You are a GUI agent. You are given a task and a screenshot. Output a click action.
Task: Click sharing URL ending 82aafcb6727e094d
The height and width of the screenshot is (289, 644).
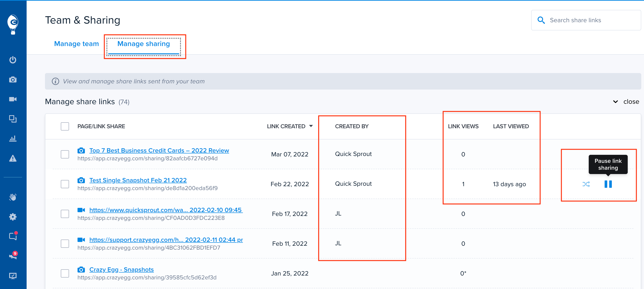pos(147,158)
